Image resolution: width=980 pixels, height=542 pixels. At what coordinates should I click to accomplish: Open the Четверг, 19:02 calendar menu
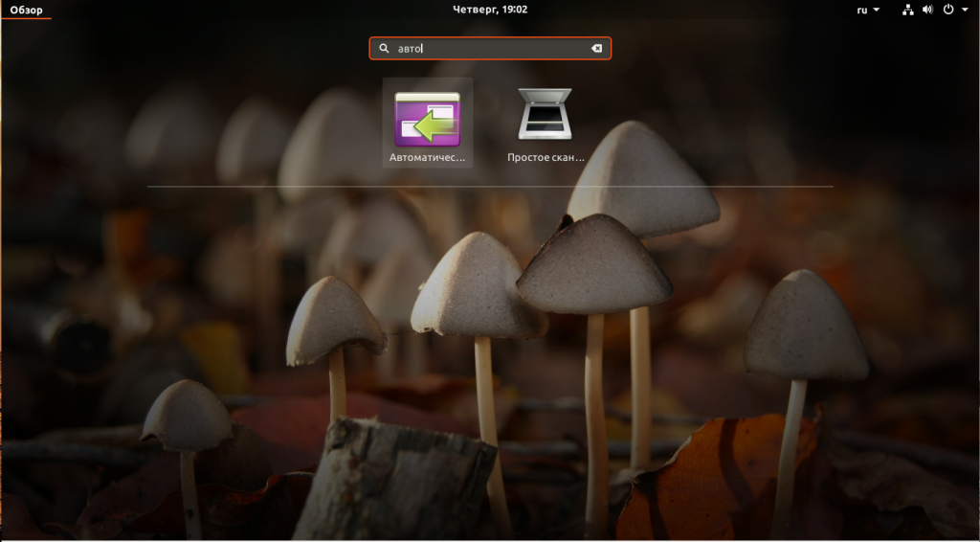[x=490, y=10]
